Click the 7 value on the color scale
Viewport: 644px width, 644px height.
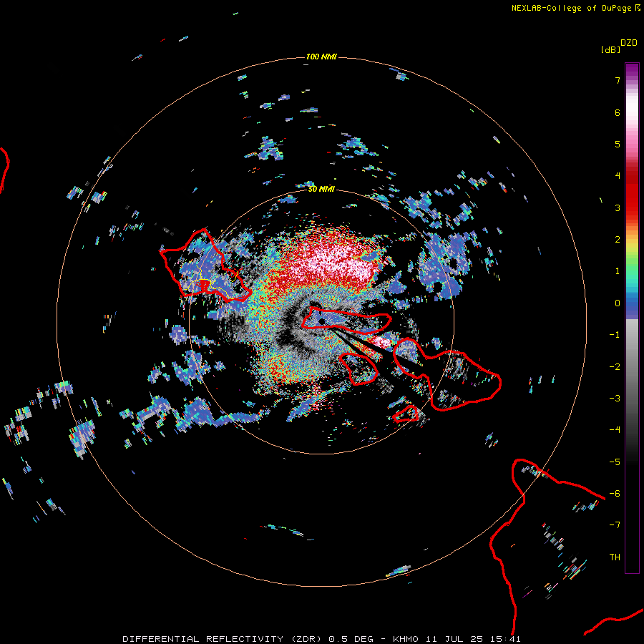(x=618, y=80)
